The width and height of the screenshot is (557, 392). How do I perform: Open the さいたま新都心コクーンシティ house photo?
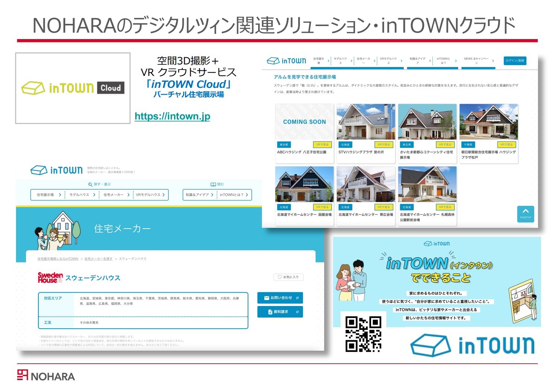pyautogui.click(x=427, y=122)
